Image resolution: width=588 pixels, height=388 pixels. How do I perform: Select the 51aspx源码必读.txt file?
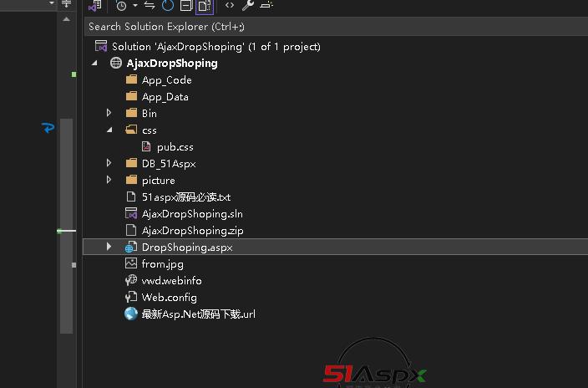186,197
